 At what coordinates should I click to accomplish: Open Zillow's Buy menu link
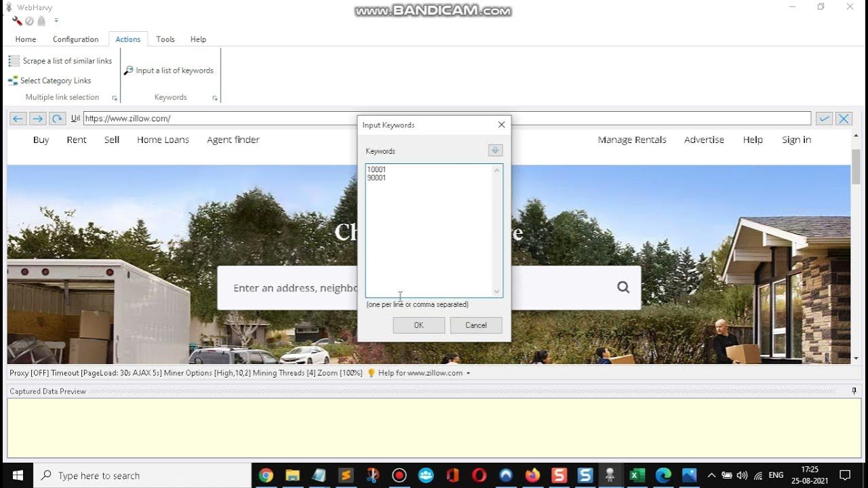coord(41,140)
